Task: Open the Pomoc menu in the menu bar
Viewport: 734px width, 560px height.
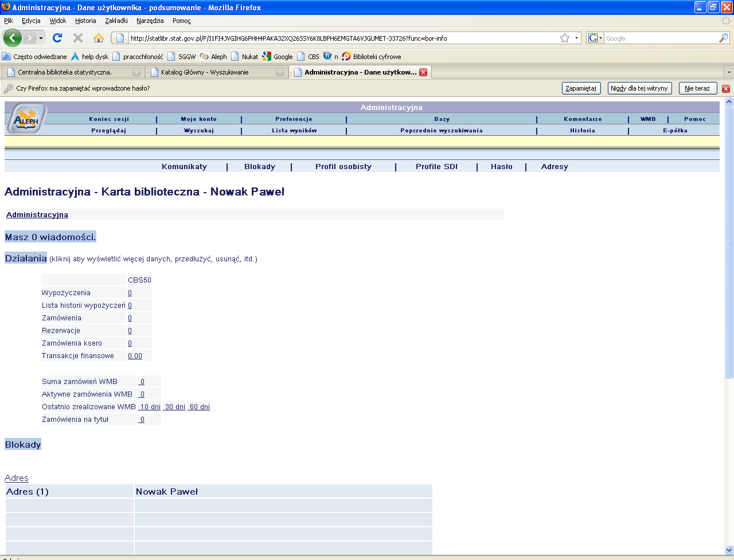Action: coord(181,21)
